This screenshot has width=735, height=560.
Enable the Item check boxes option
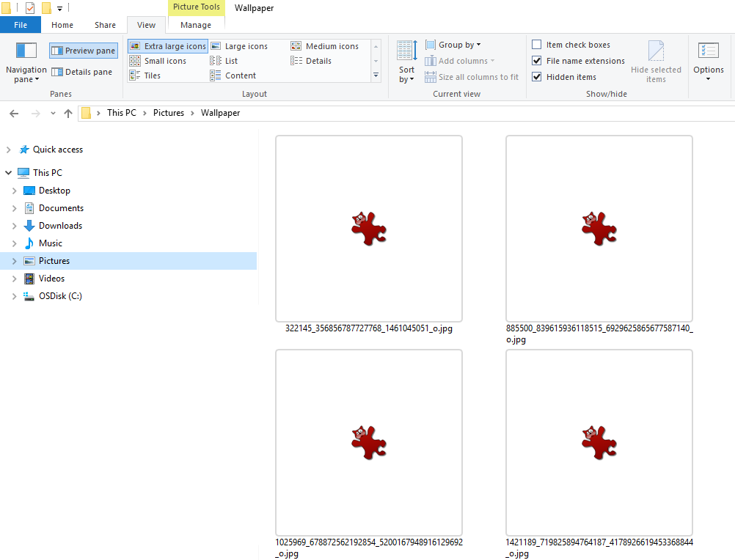pos(538,44)
